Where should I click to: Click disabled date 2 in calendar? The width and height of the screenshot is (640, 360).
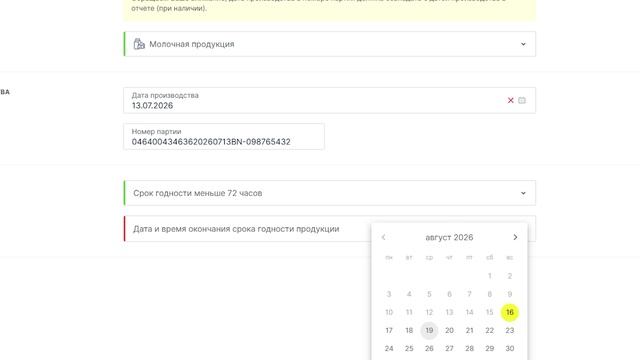509,276
